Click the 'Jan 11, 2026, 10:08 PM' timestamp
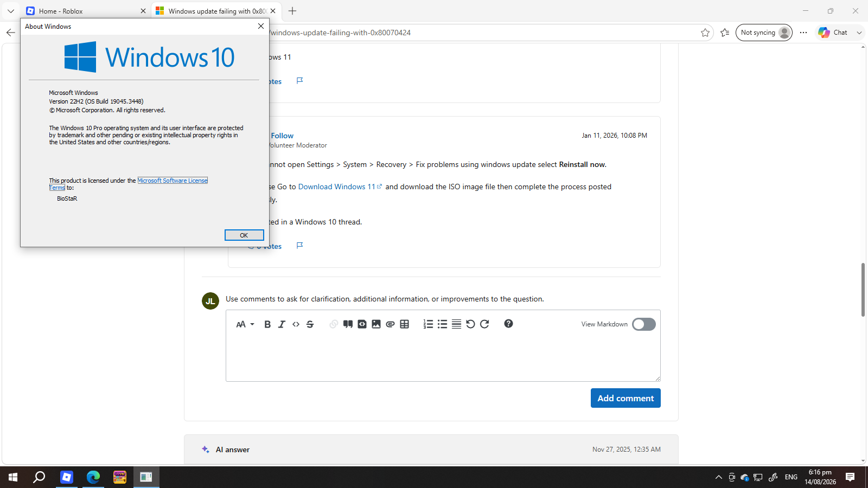Screen dimensions: 868x488 point(615,136)
